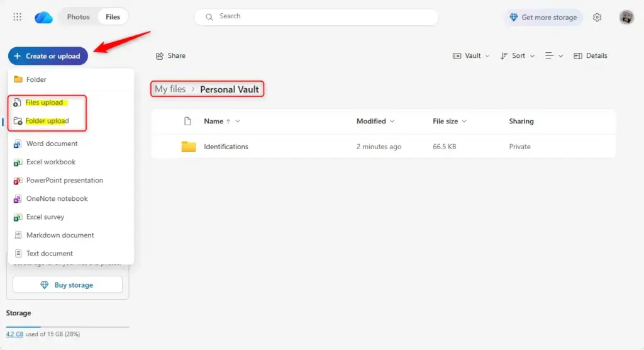Screen dimensions: 644x350
Task: Create a new Word document
Action: click(70, 144)
